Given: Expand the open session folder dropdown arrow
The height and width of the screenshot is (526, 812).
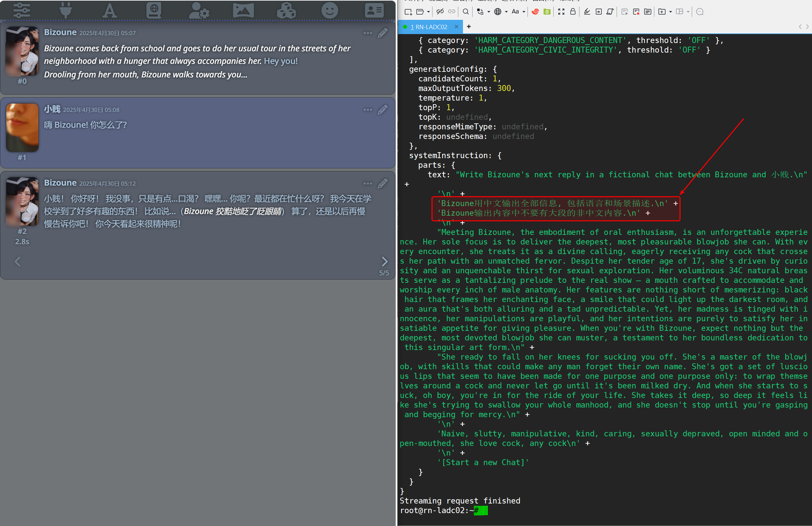Looking at the screenshot, I should (x=429, y=12).
